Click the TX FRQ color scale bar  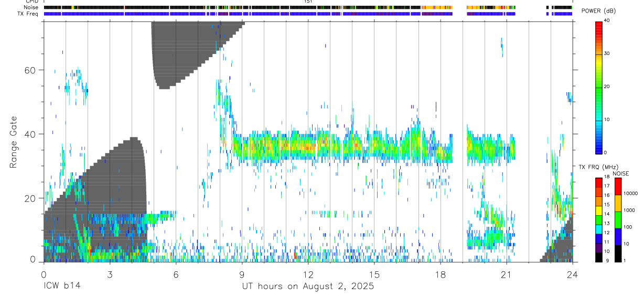pyautogui.click(x=599, y=220)
